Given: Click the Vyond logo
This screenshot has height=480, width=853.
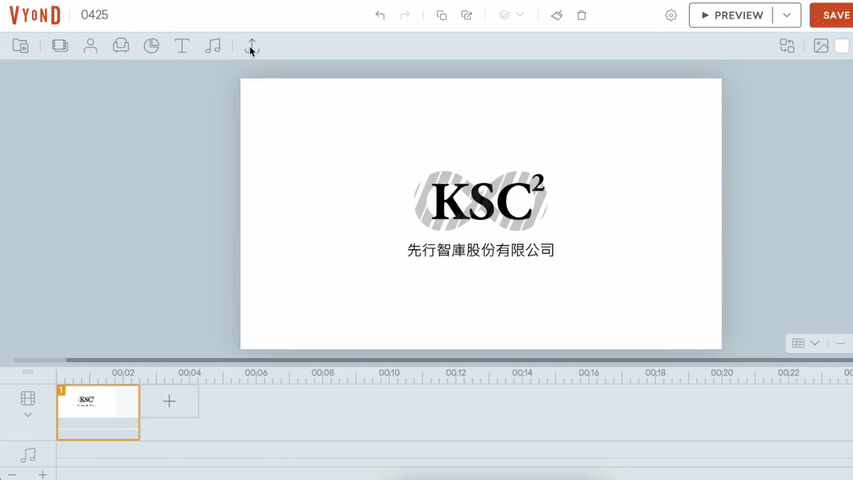Looking at the screenshot, I should coord(35,15).
